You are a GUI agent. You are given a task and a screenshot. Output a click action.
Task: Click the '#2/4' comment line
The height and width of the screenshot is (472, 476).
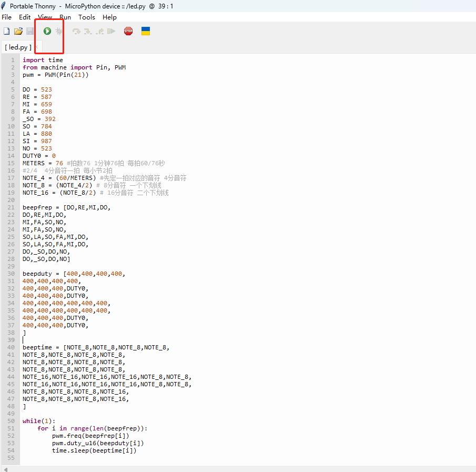pos(67,170)
